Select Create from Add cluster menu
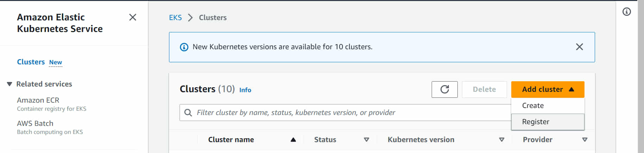 [x=548, y=106]
